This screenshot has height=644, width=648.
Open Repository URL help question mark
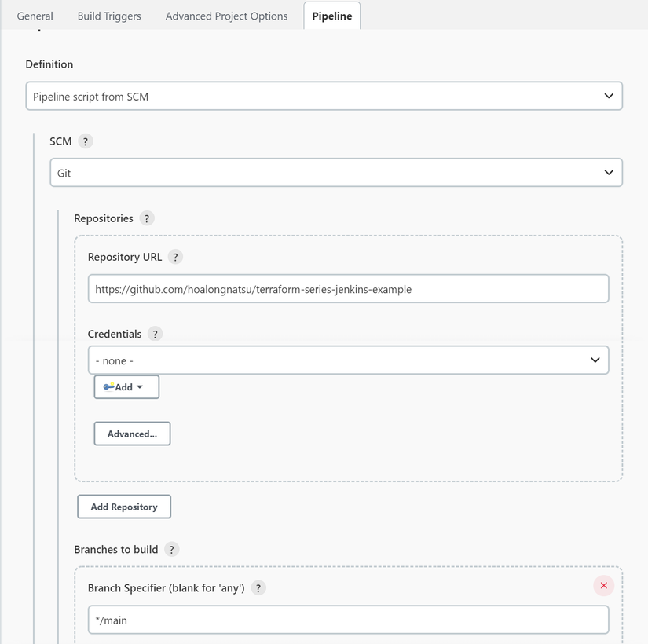coord(175,257)
